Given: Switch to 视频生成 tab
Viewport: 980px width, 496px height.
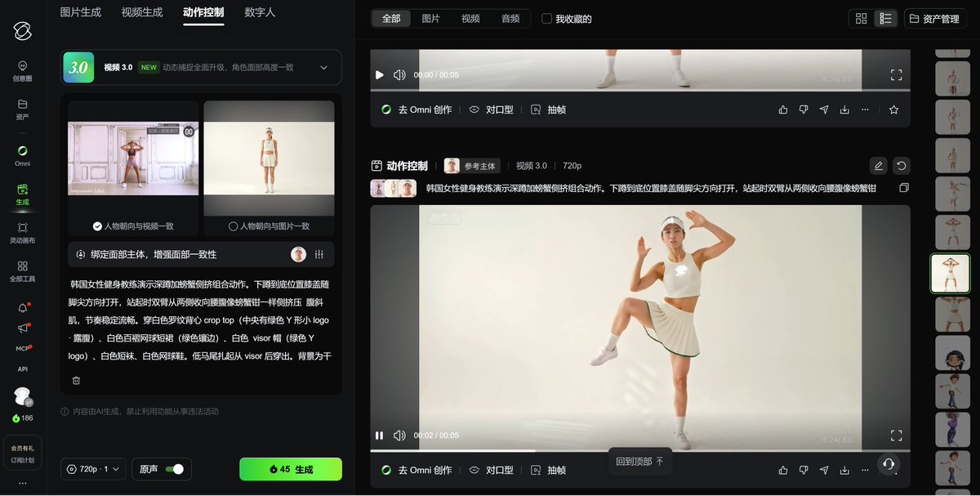Looking at the screenshot, I should pyautogui.click(x=142, y=13).
